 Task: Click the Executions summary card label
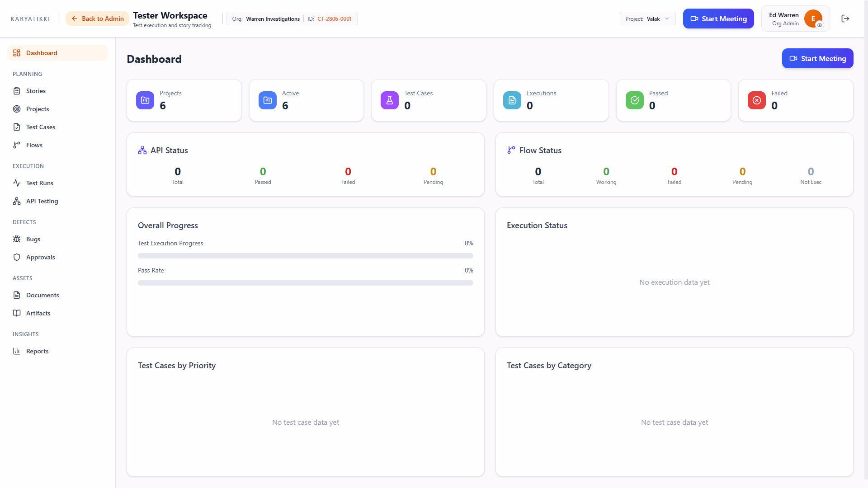click(x=541, y=93)
